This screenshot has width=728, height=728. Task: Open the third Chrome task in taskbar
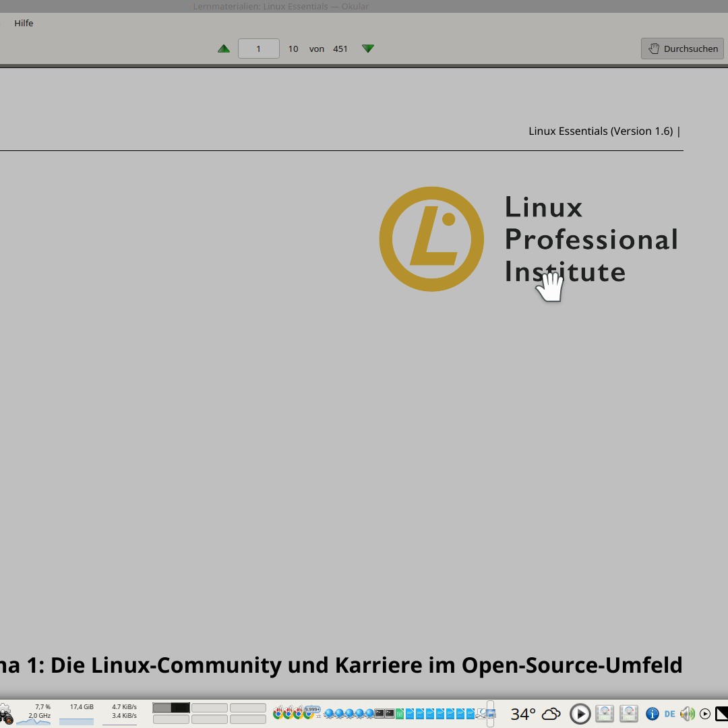[299, 713]
